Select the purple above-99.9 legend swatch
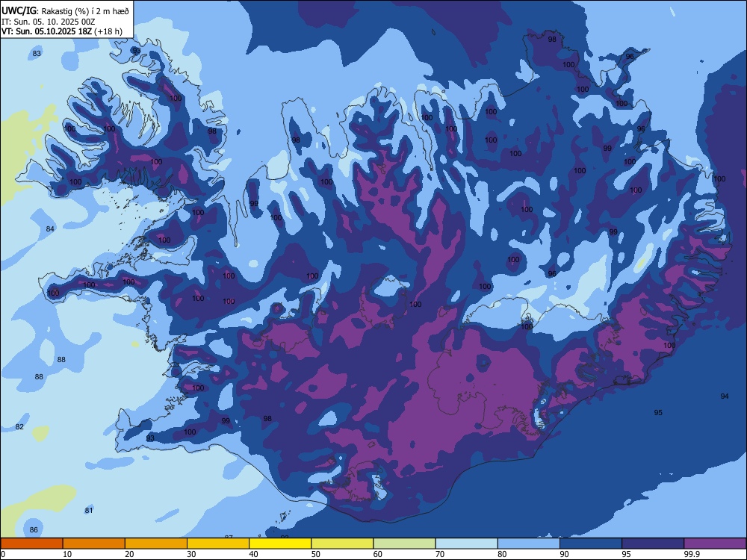 click(x=715, y=544)
